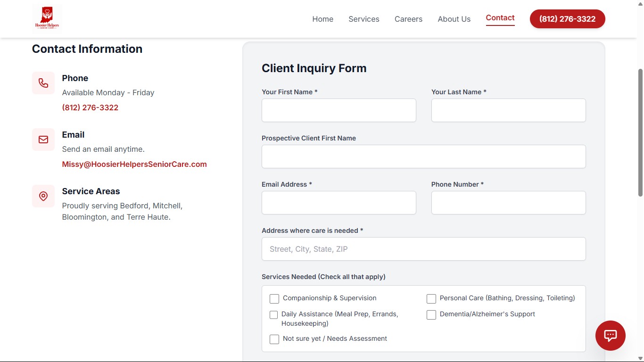Screen dimensions: 644x362
Task: Click the Missy@HoosierHelpersSeniorCare.com email link
Action: tap(134, 164)
